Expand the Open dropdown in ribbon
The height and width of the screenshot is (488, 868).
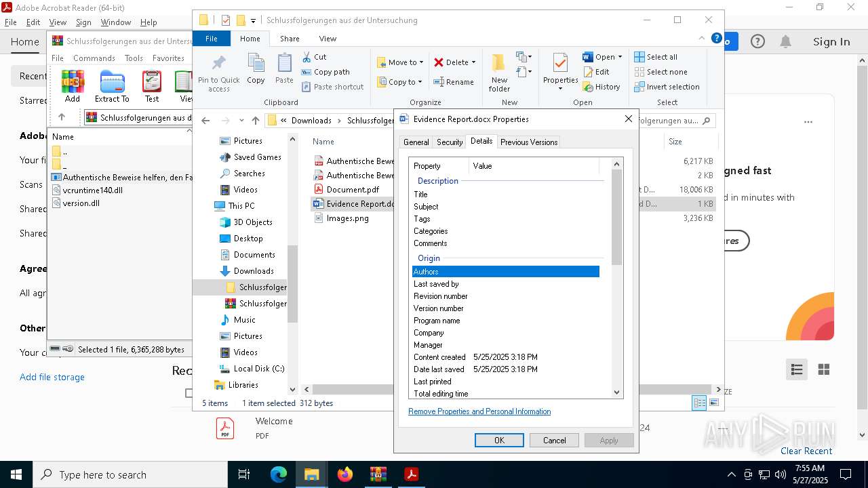[x=620, y=57]
